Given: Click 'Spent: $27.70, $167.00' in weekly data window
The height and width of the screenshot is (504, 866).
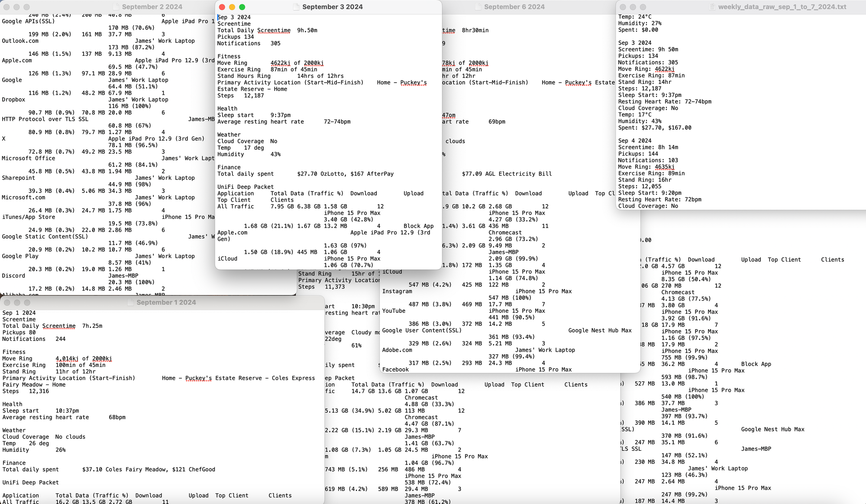Looking at the screenshot, I should [x=655, y=128].
